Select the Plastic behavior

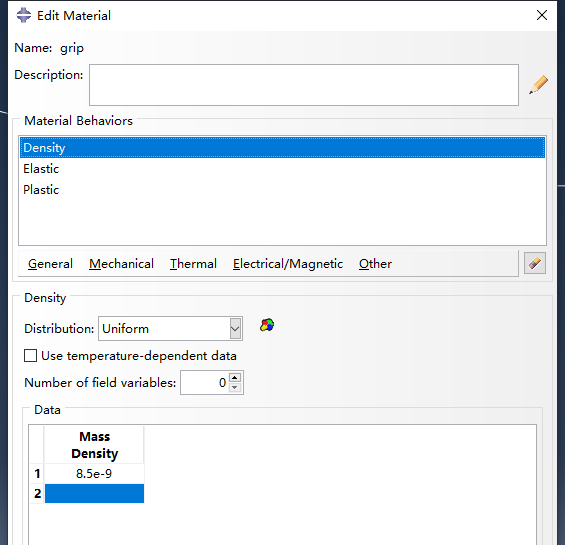coord(282,190)
